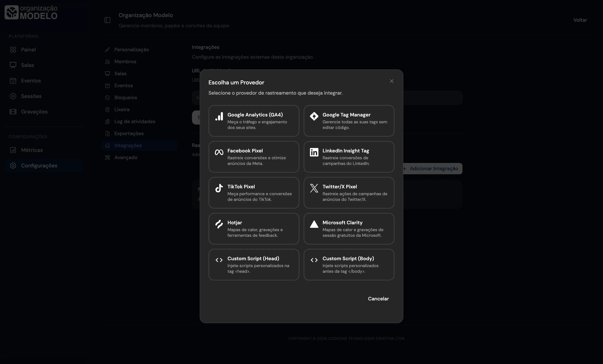Select the Google Analytics (GA4) provider card
Screen dimensions: 603x364
pyautogui.click(x=254, y=121)
